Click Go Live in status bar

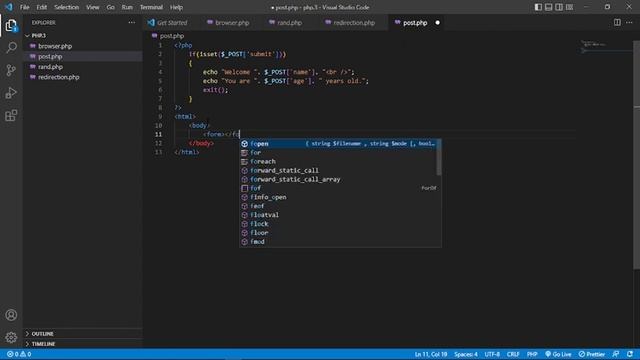click(x=558, y=354)
